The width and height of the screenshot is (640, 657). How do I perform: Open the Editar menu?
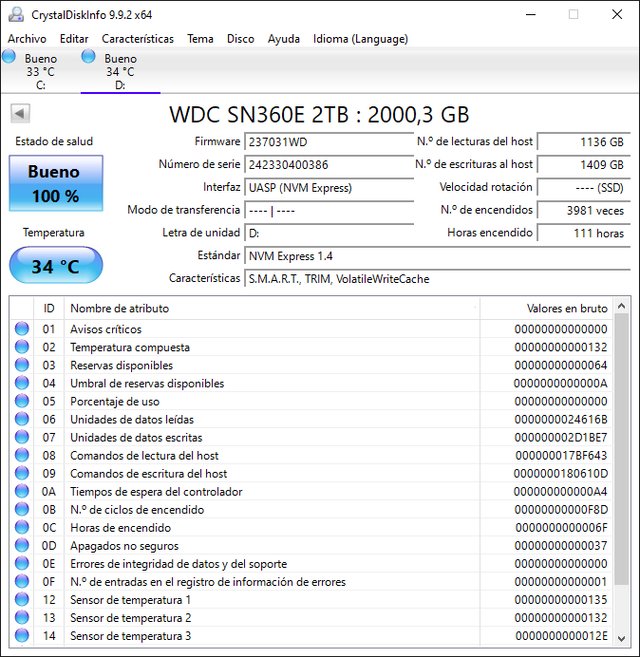coord(74,39)
